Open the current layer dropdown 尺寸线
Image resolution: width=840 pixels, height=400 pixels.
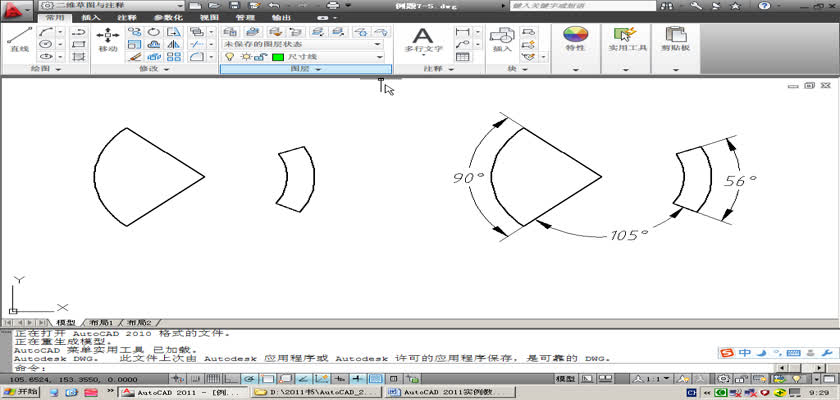303,57
